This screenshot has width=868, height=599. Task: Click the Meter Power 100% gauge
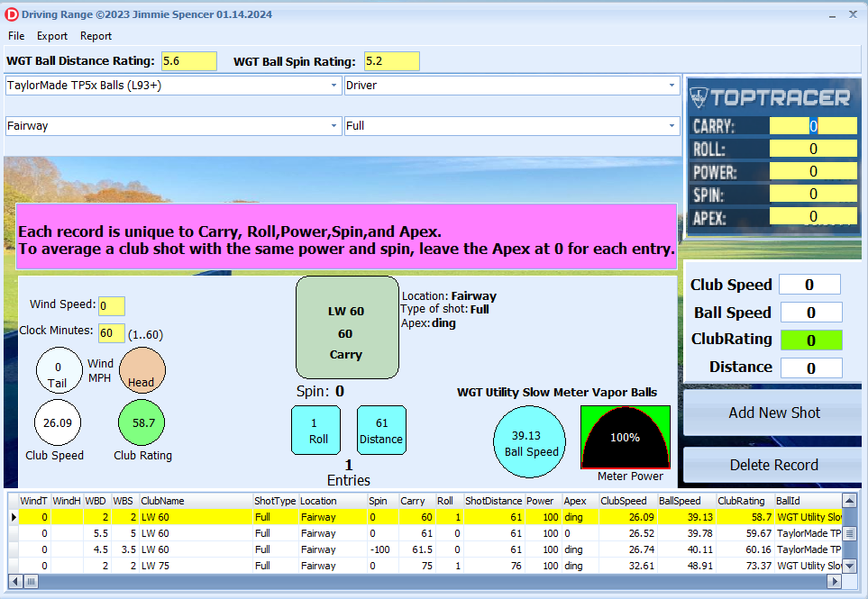(625, 437)
